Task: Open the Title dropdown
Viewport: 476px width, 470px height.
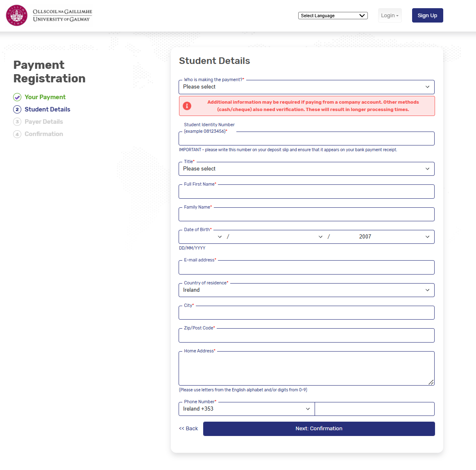Action: (306, 169)
